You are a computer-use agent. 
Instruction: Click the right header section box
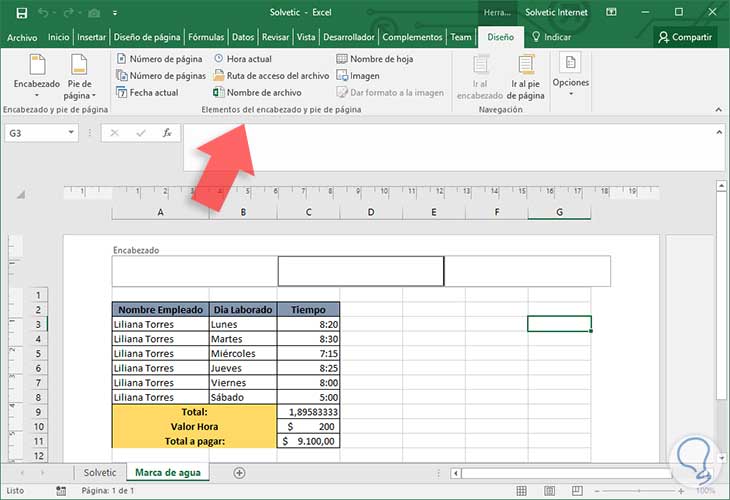527,271
